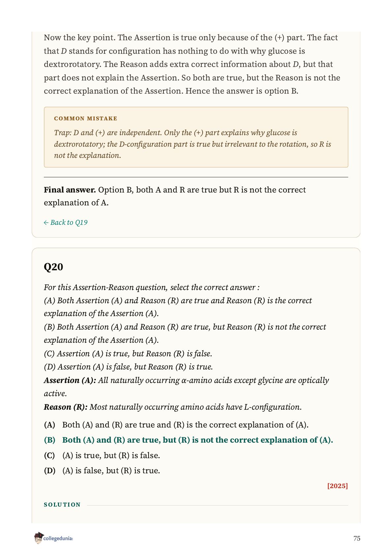Click the Trap note in mistake box

pyautogui.click(x=193, y=144)
